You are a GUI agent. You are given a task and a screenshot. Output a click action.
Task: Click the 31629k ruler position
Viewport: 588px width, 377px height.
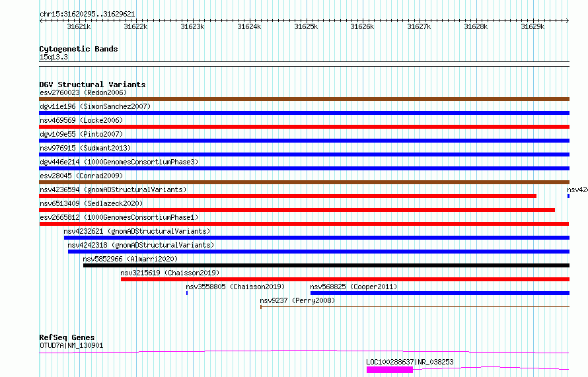(533, 26)
